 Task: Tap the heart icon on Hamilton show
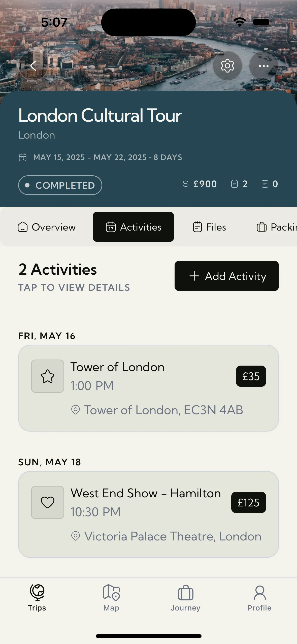coord(48,502)
